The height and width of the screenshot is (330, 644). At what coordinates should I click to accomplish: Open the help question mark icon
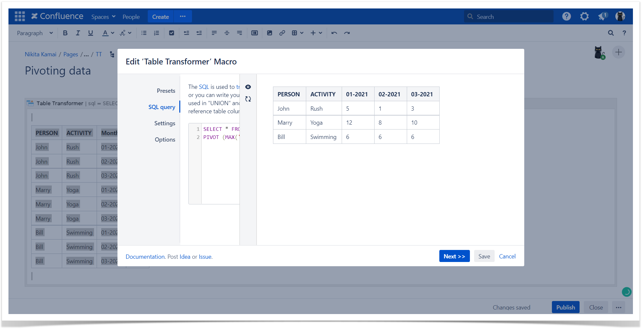click(x=566, y=16)
